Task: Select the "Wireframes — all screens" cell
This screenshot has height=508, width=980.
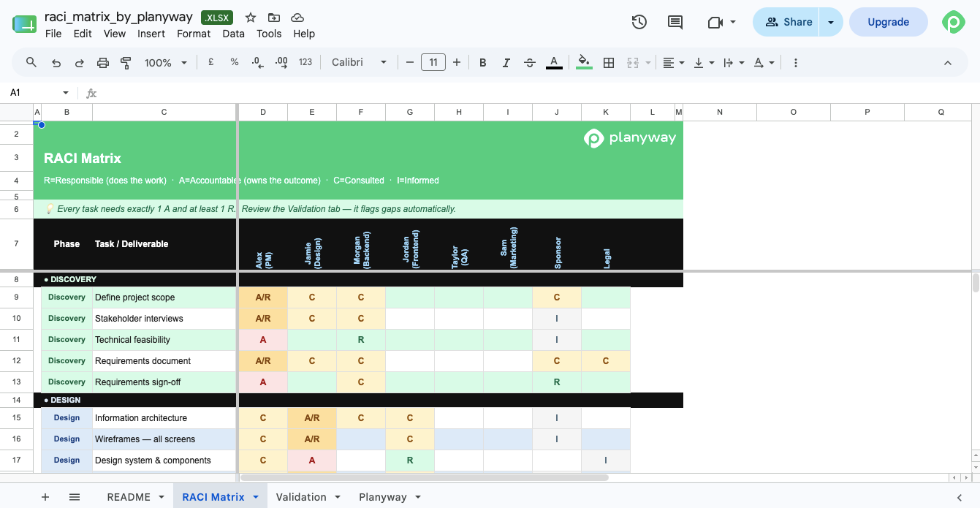Action: tap(164, 439)
